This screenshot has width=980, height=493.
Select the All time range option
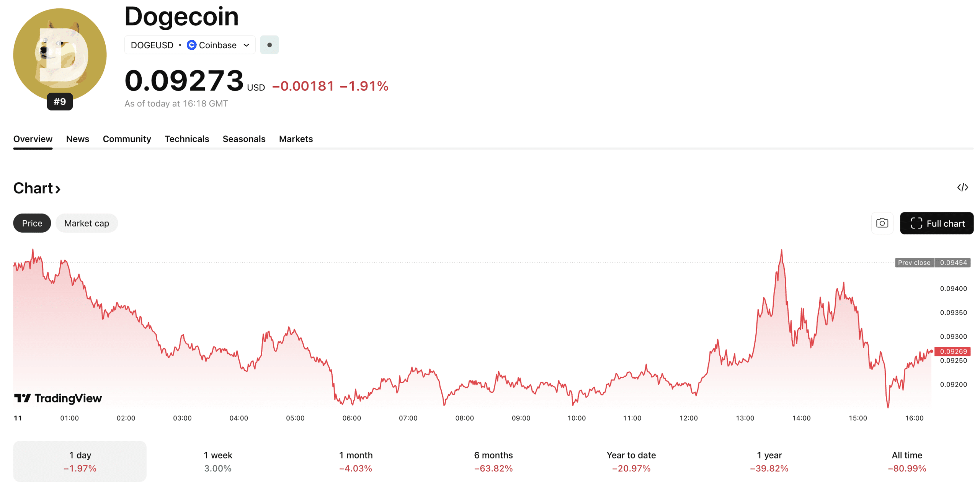click(x=906, y=461)
